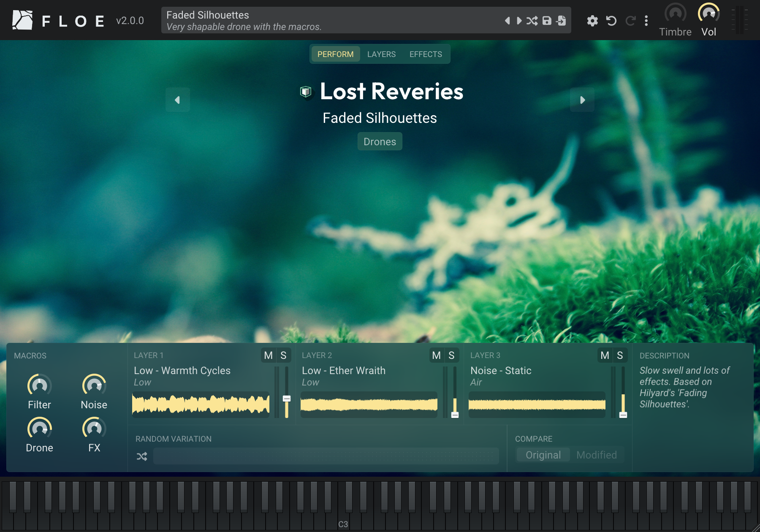Switch to the Effects tab
The image size is (760, 532).
pos(426,54)
